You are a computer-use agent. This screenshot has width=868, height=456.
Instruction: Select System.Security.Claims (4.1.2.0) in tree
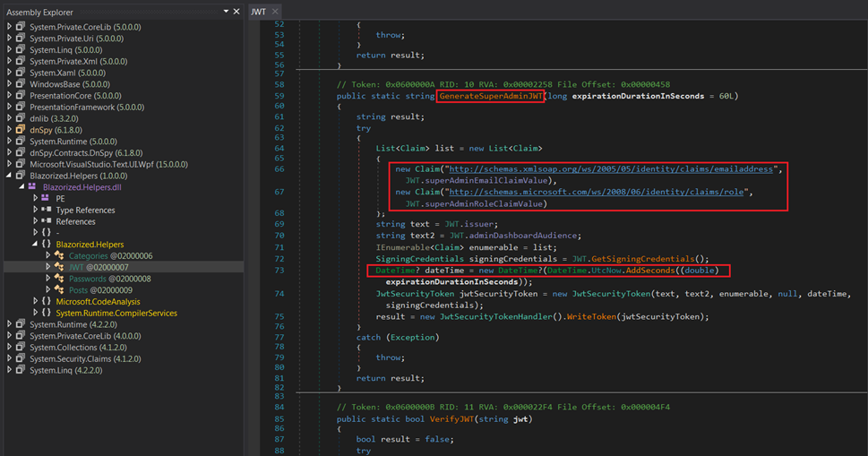[x=86, y=359]
